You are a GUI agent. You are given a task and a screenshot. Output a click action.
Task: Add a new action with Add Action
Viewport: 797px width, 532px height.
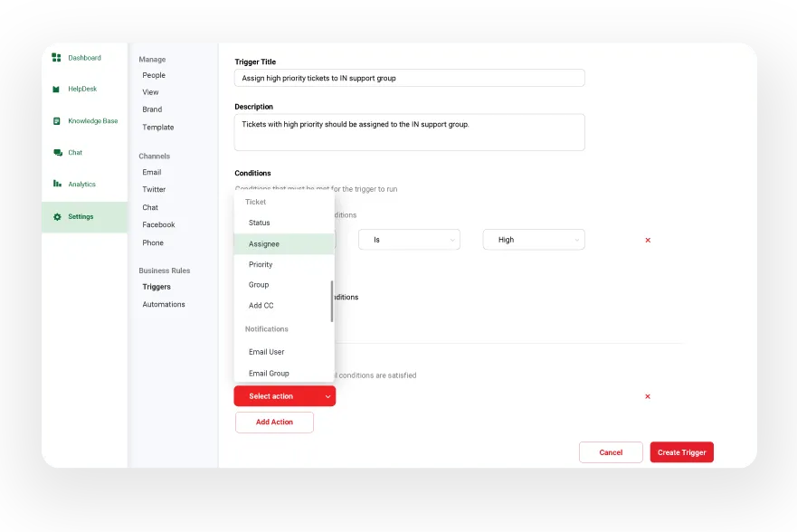click(274, 422)
